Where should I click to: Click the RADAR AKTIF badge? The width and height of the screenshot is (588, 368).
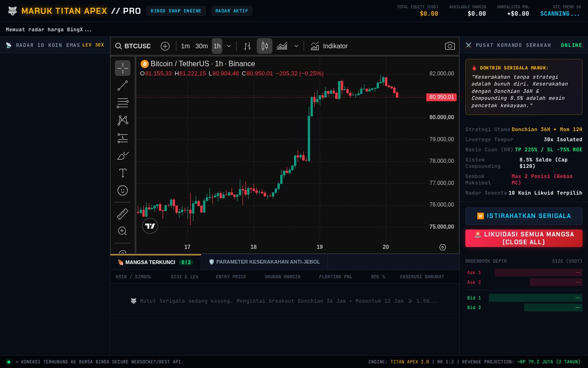click(x=232, y=11)
